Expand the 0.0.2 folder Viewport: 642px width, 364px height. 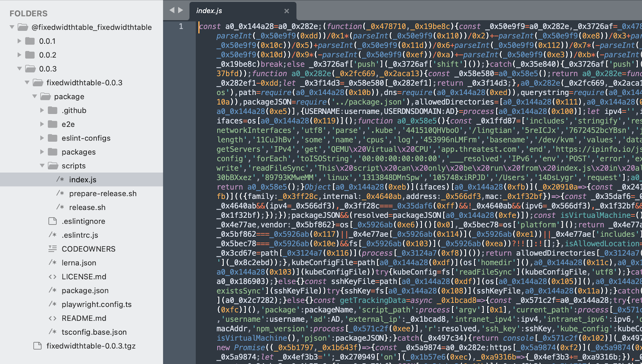[x=19, y=55]
